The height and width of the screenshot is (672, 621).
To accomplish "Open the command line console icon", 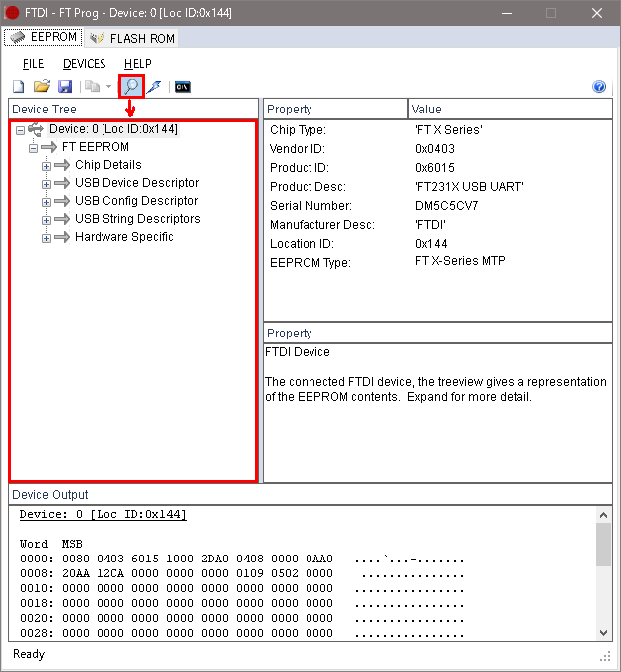I will 183,87.
